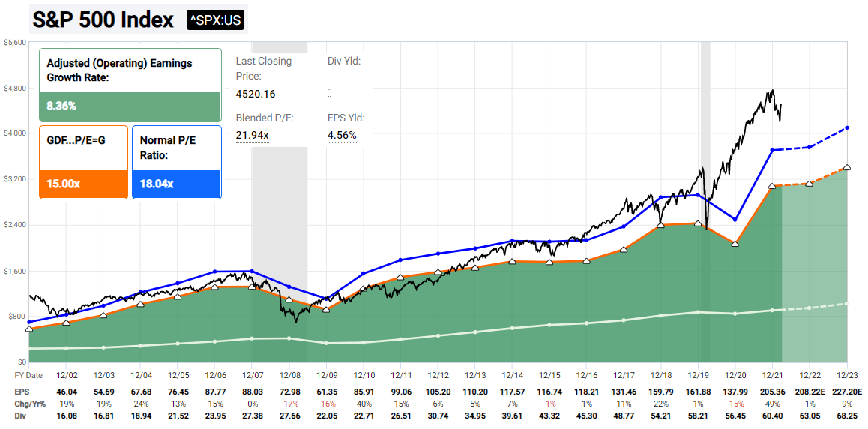Click the Div Yld label
Viewport: 868px width, 429px height.
click(x=344, y=61)
